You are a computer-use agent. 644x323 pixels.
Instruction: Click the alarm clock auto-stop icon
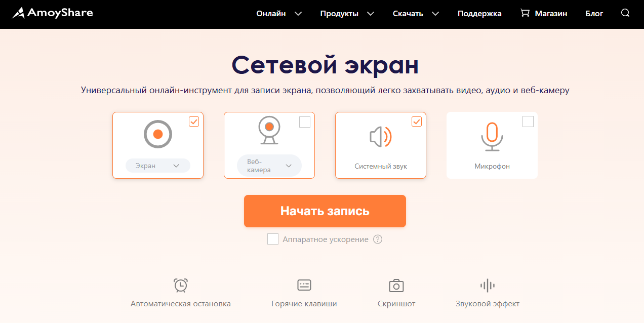[x=181, y=285]
